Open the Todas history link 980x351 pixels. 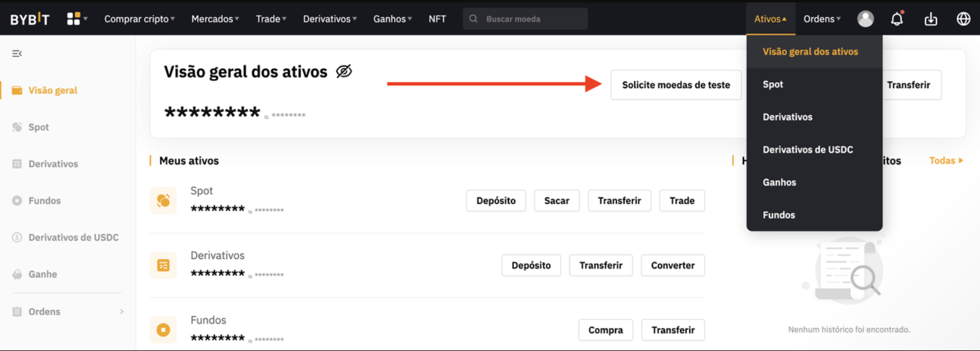(x=946, y=160)
